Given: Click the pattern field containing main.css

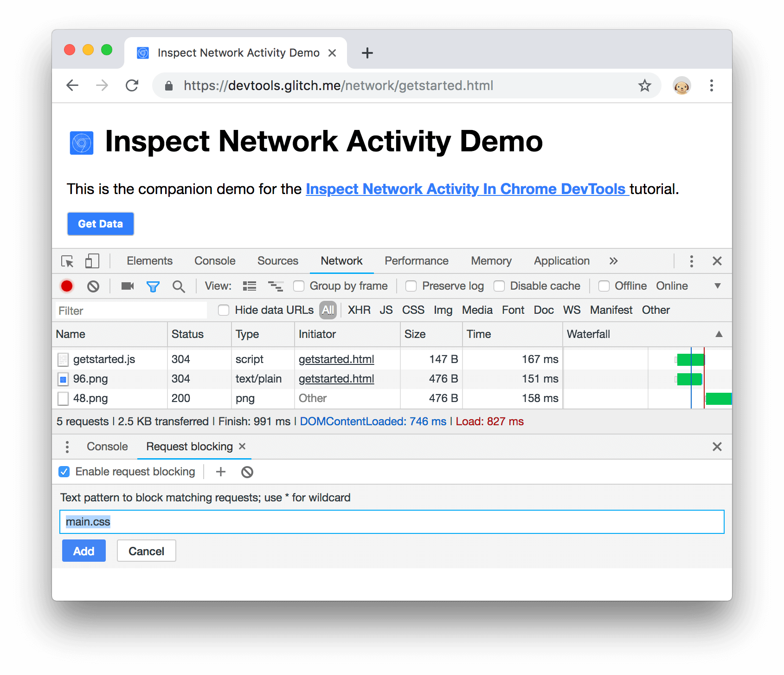Looking at the screenshot, I should click(x=392, y=522).
